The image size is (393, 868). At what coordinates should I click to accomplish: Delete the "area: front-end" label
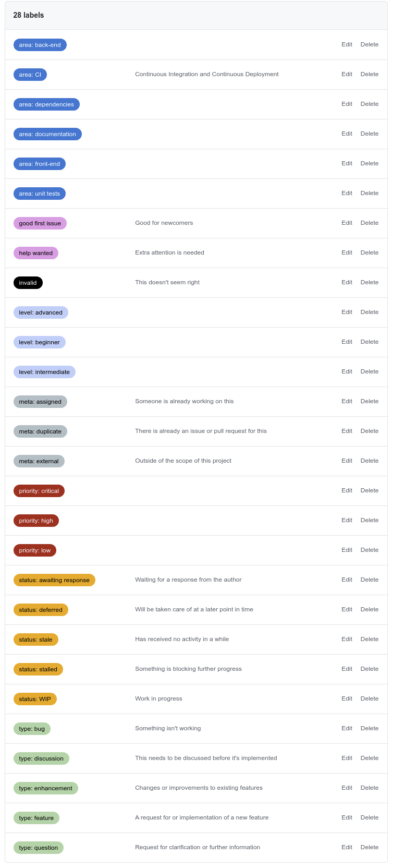pyautogui.click(x=370, y=163)
